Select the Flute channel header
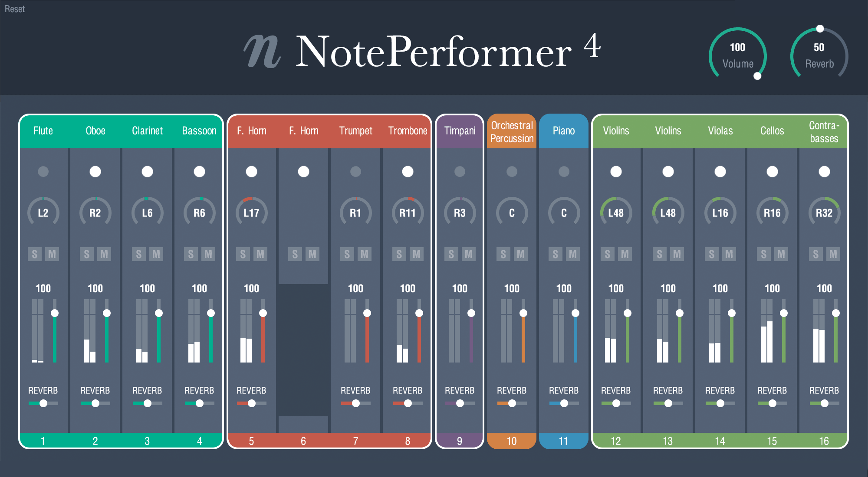This screenshot has height=477, width=868. pos(43,131)
